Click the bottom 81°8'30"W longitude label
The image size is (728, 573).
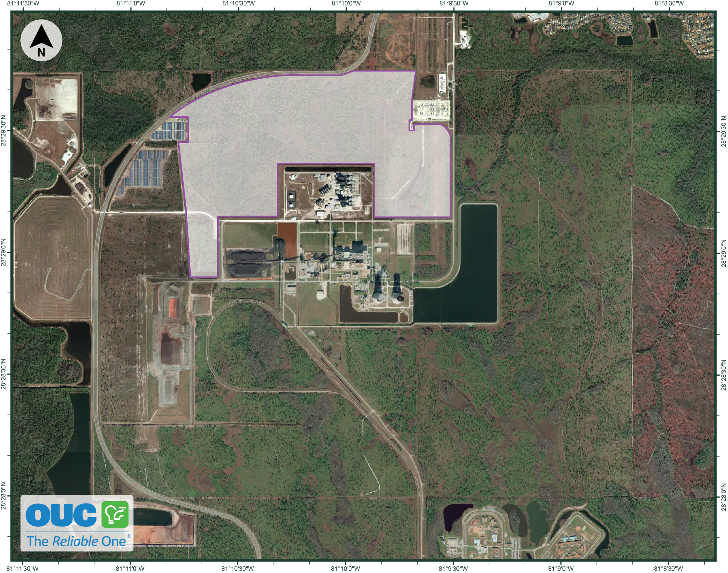(669, 569)
